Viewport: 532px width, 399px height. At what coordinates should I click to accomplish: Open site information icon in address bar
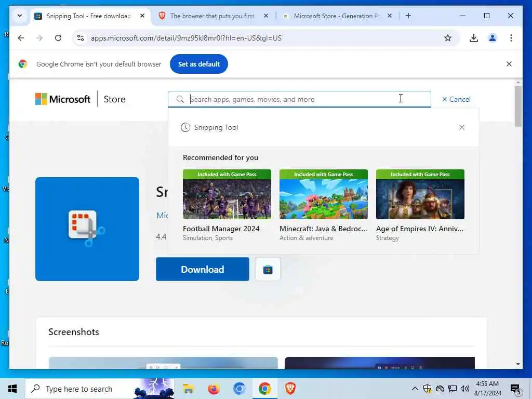coord(81,38)
